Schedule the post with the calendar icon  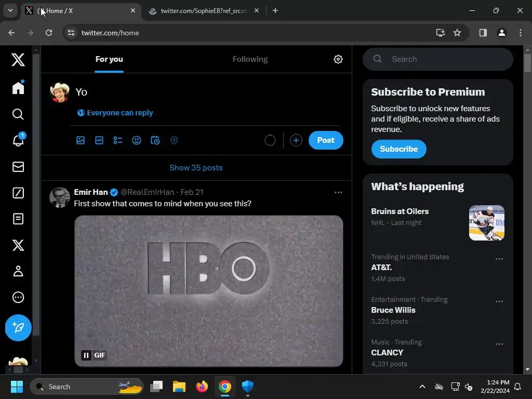click(155, 140)
